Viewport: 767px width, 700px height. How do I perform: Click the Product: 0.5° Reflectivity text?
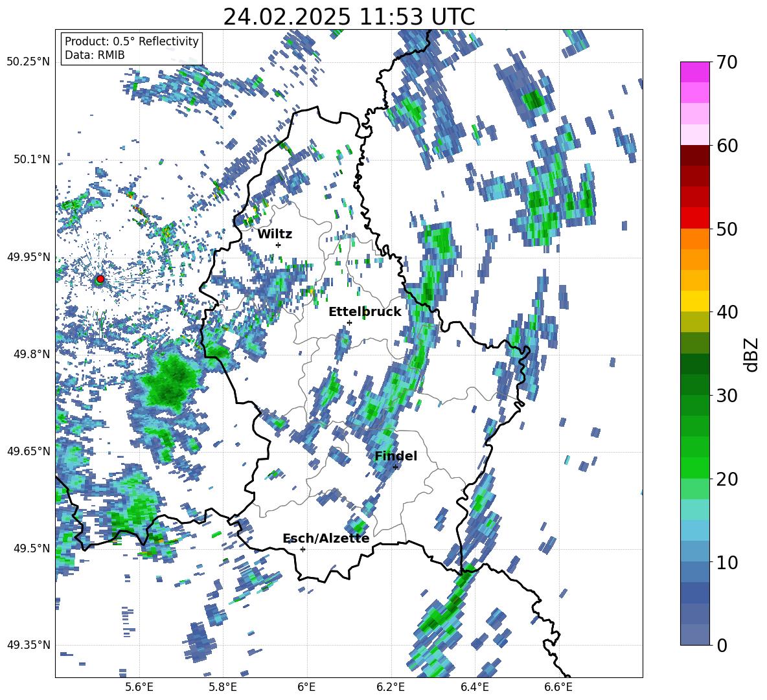point(132,41)
